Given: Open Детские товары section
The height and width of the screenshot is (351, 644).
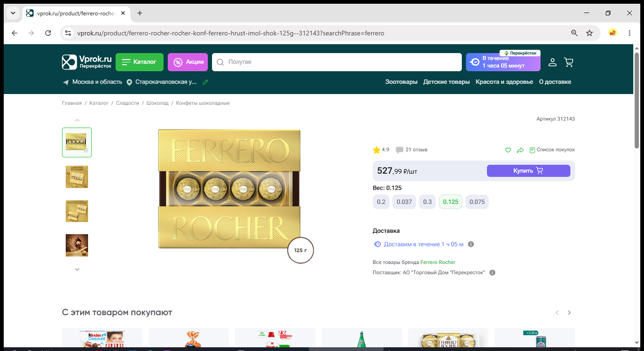Looking at the screenshot, I should point(446,82).
